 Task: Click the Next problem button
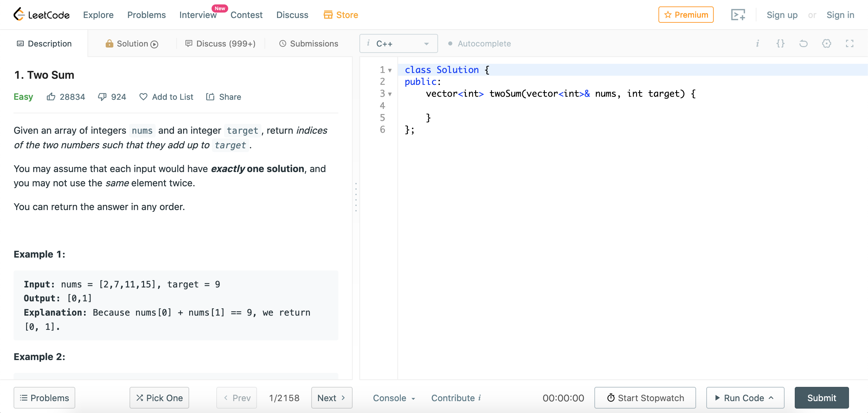pos(331,397)
